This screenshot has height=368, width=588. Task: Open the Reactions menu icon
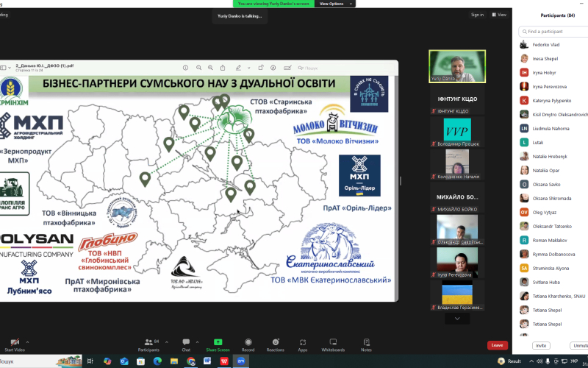point(276,342)
